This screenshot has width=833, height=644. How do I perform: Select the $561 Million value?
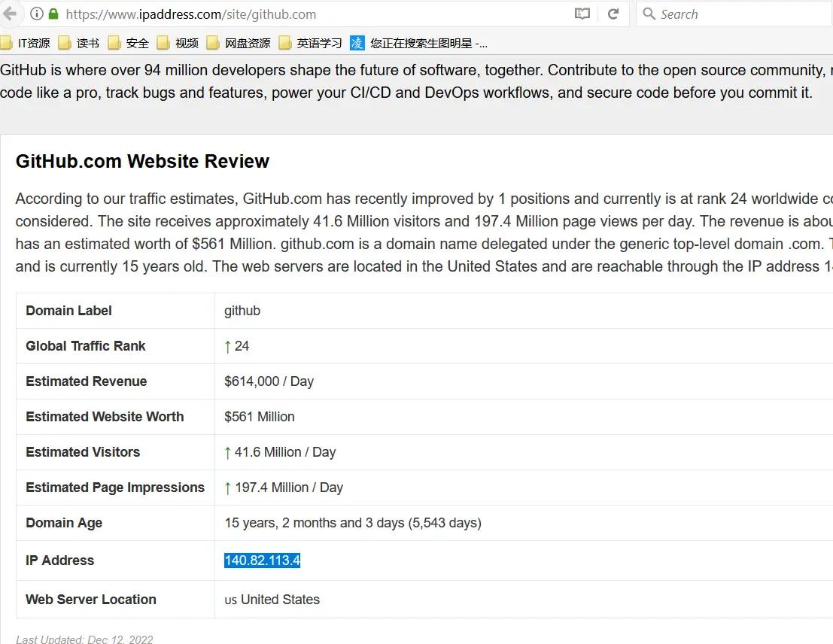[260, 417]
